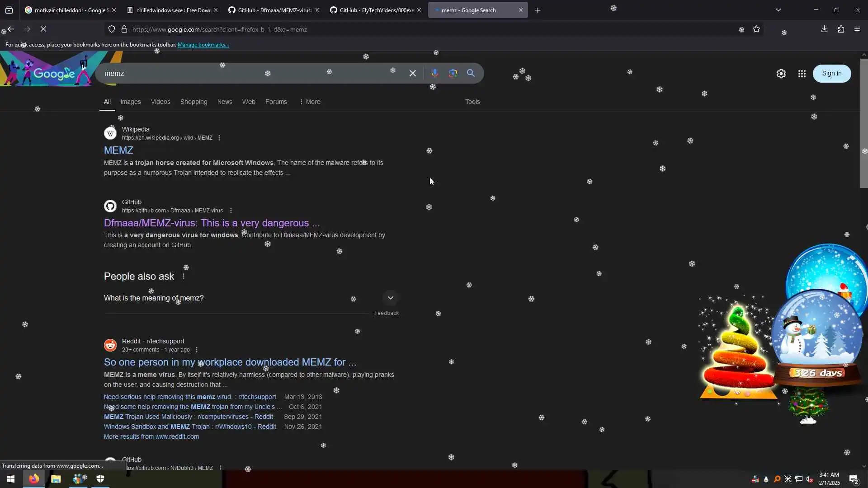Open the Google apps grid
The width and height of the screenshot is (868, 488).
(802, 74)
